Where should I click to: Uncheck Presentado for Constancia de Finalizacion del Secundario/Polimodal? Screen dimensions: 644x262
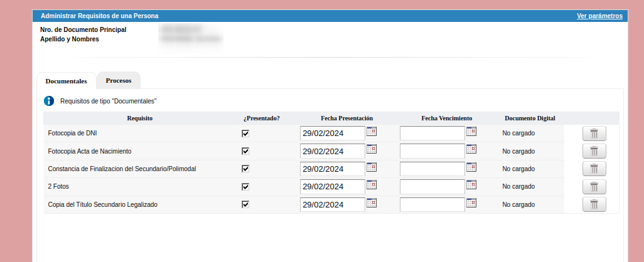245,169
